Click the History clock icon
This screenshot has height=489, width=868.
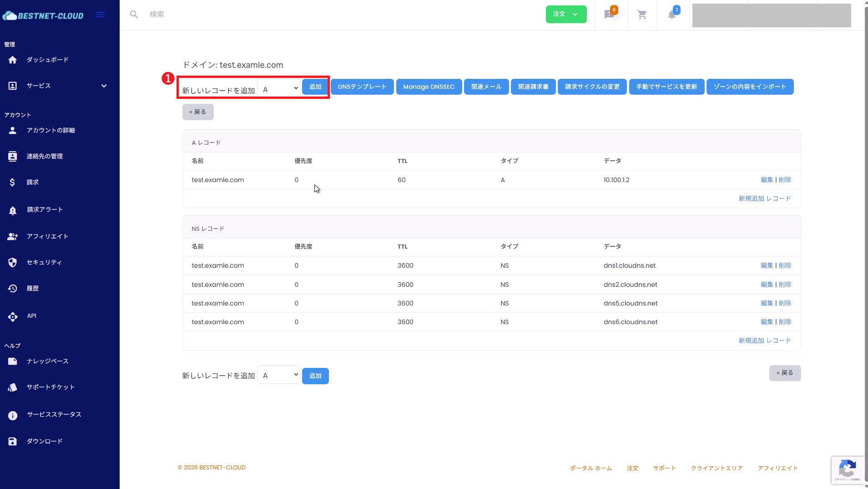[13, 289]
